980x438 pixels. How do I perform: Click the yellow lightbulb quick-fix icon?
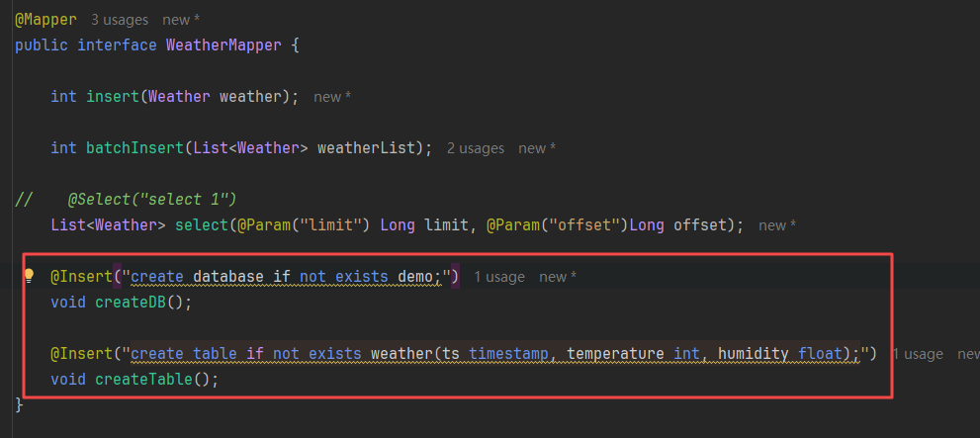(x=29, y=276)
